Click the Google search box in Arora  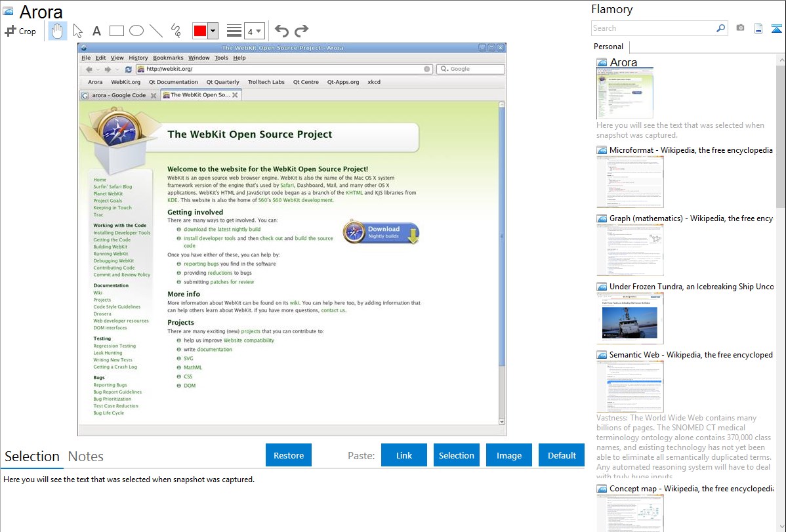pos(470,69)
